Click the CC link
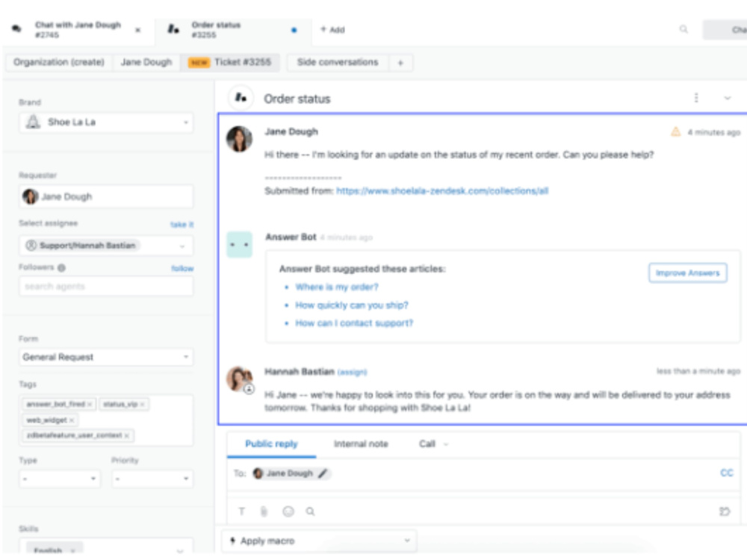Viewport: 747px width, 560px height. pos(727,473)
